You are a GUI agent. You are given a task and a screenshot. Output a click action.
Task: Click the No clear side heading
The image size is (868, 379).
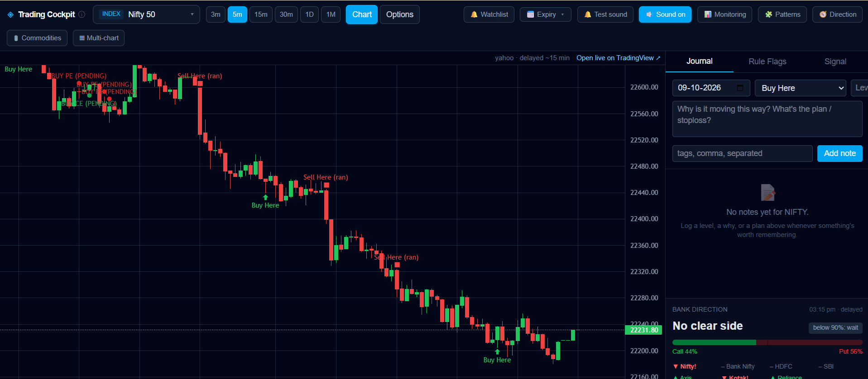[x=708, y=326]
